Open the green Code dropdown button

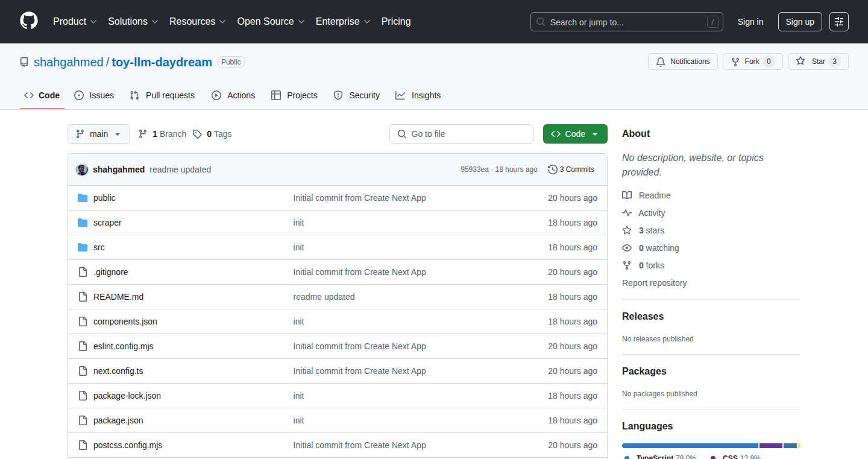(575, 134)
